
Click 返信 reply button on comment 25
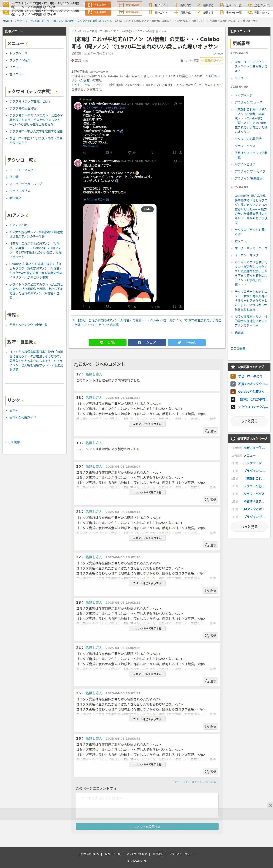pos(211,726)
